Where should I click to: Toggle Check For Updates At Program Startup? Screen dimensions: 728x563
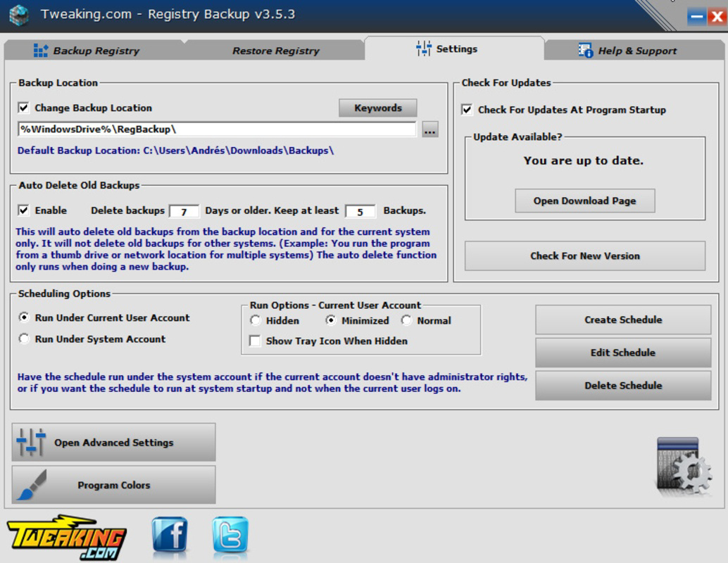click(x=467, y=110)
